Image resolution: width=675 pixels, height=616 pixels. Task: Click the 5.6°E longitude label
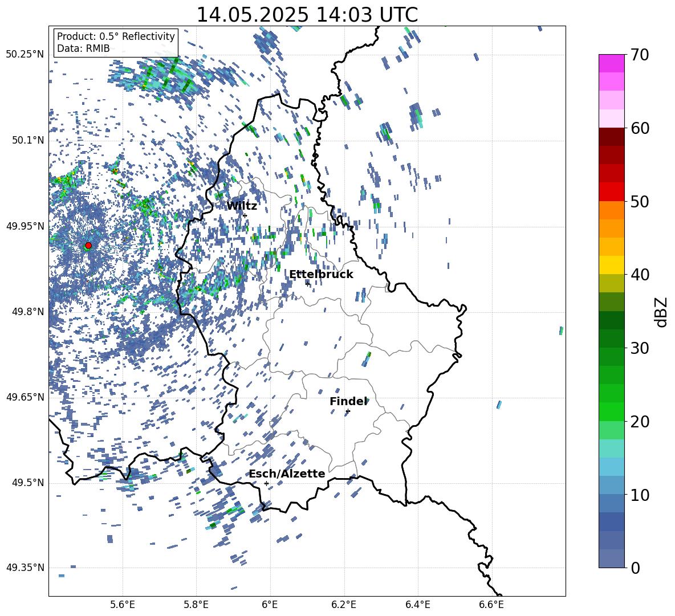pos(122,605)
